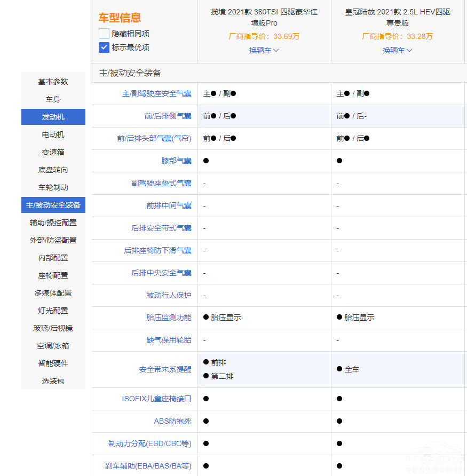Uncheck the 标示最优项 checkbox
467x476 pixels.
104,47
